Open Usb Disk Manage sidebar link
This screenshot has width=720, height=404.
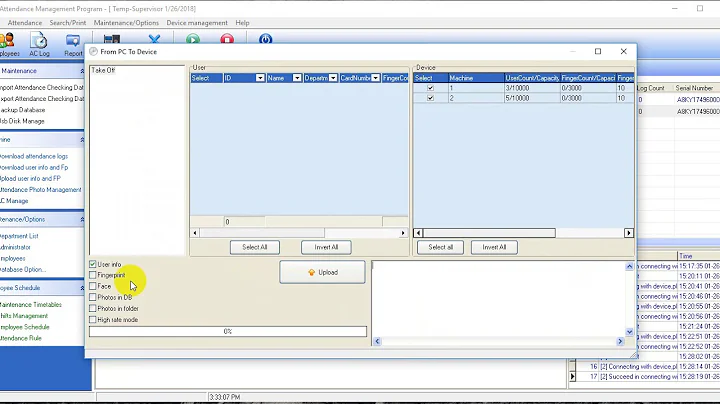click(22, 121)
